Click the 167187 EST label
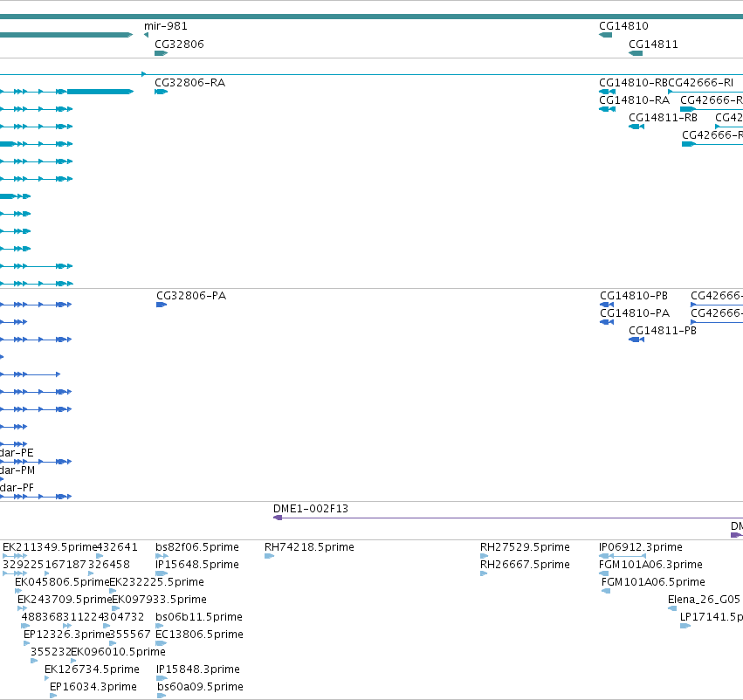The image size is (743, 700). (x=65, y=565)
